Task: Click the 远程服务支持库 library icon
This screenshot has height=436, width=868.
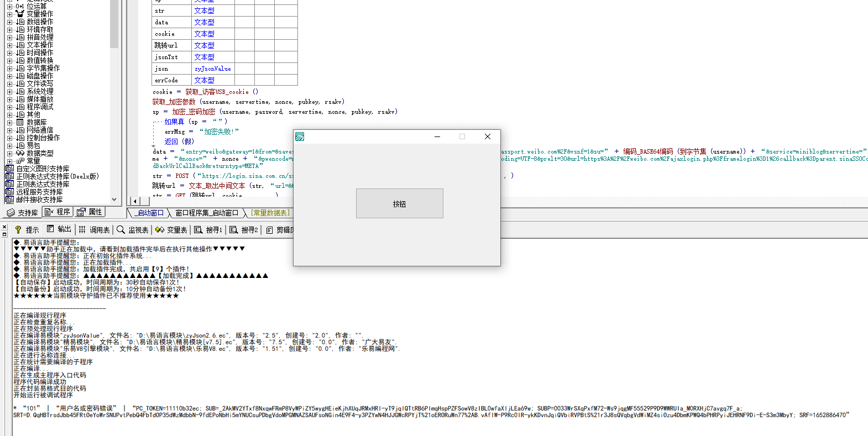Action: point(9,192)
